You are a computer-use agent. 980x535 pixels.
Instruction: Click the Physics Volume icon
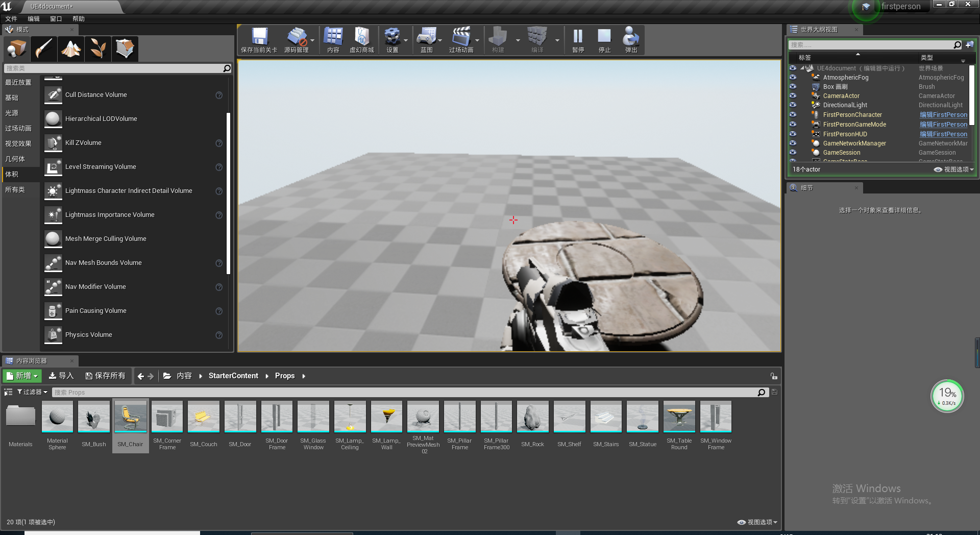[x=53, y=335]
